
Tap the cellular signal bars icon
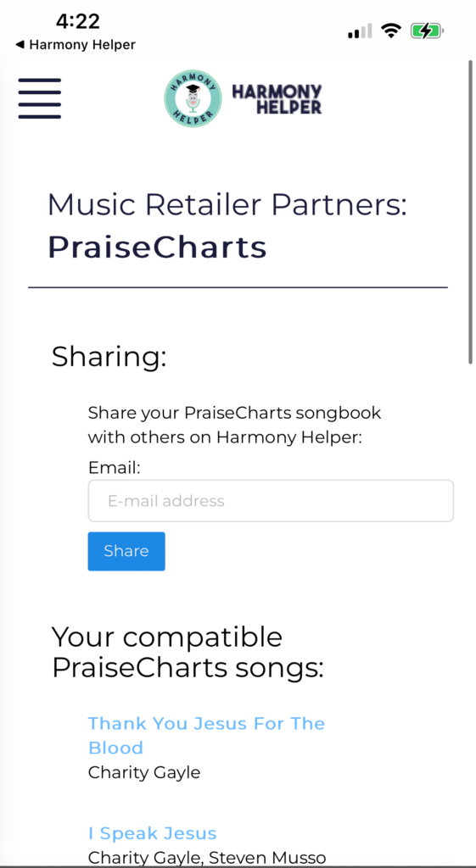click(360, 31)
